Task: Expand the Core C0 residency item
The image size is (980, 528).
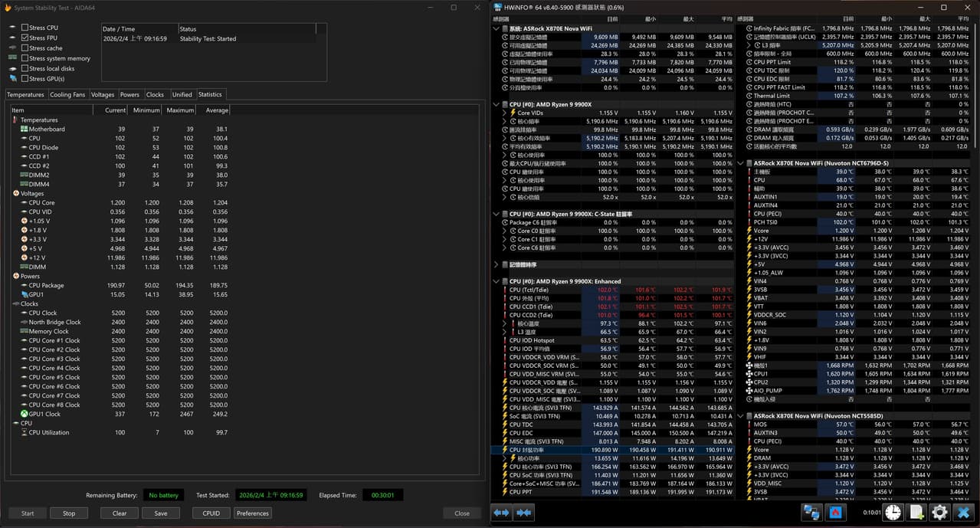Action: [505, 231]
